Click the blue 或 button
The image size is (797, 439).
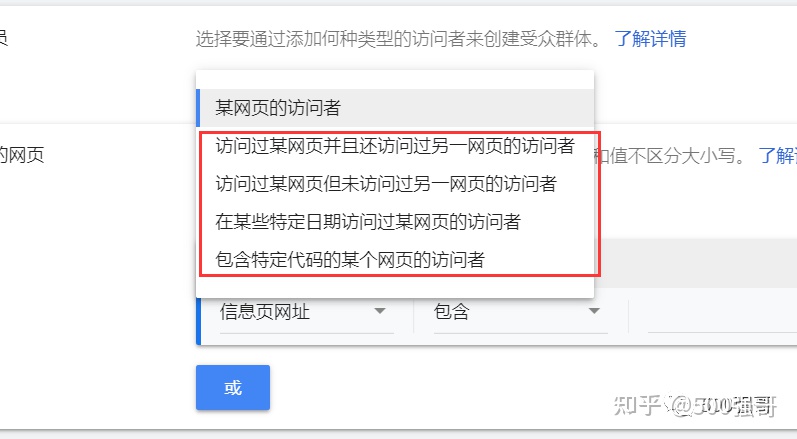(x=233, y=387)
